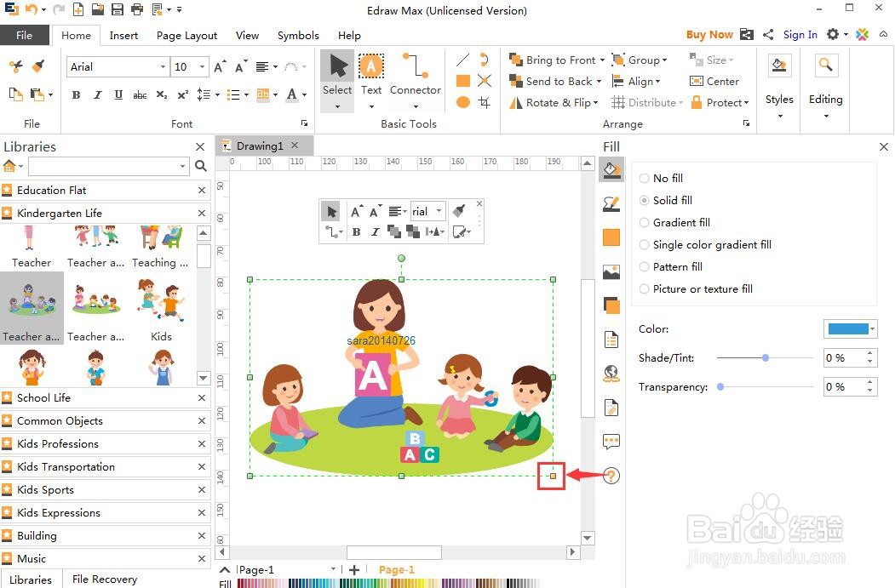The image size is (895, 588).
Task: Open the globe hyperlink panel icon
Action: [x=611, y=374]
